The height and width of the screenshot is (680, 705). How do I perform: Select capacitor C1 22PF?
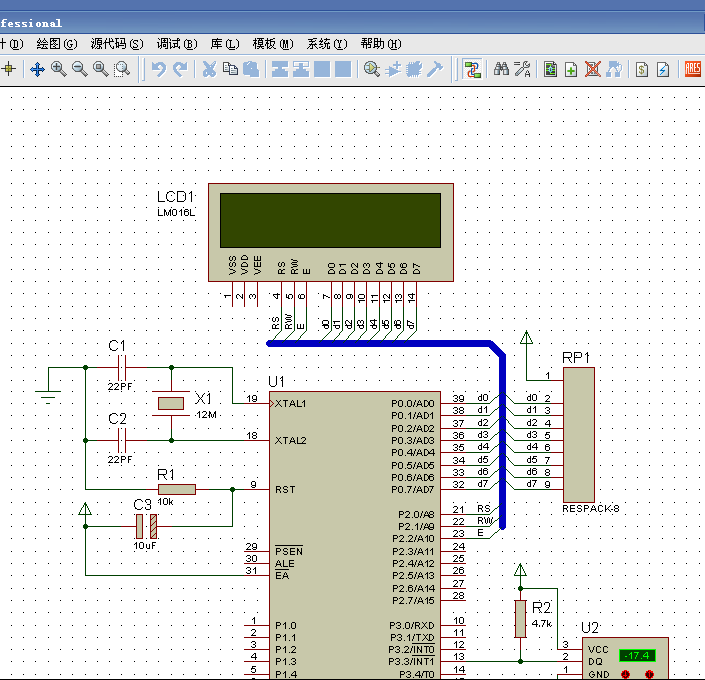tap(121, 368)
